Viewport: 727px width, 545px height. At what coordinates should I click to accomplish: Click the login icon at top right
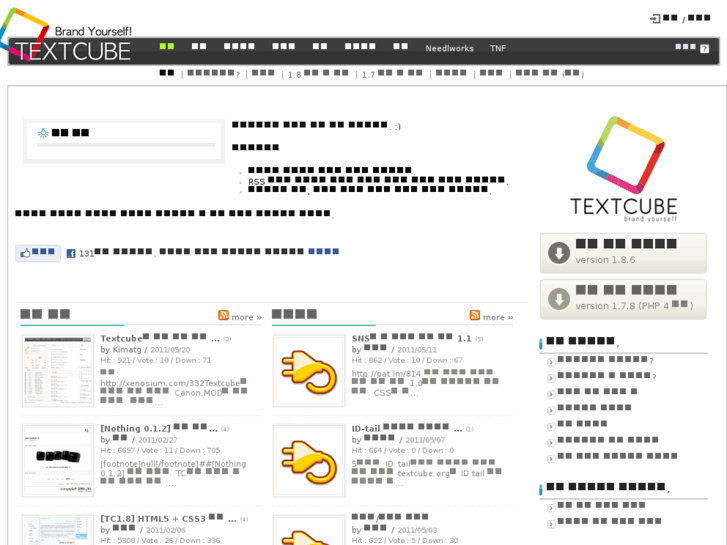click(x=655, y=19)
